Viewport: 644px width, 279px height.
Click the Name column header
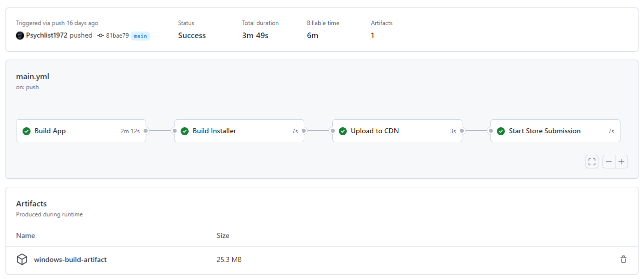click(26, 235)
